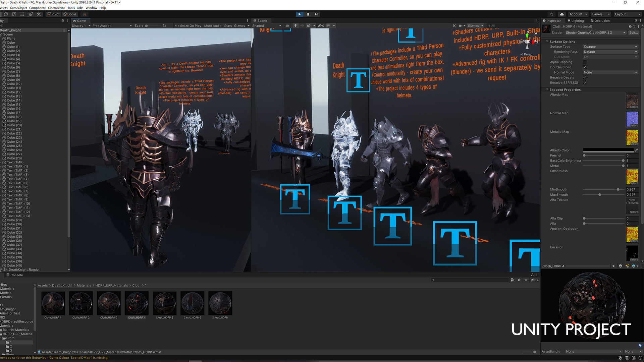Open the custom editor tools icon
The image size is (644, 362).
[x=39, y=14]
